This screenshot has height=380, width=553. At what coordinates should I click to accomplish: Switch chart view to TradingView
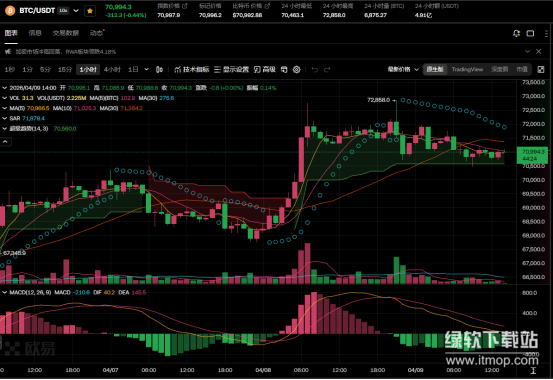tap(467, 69)
